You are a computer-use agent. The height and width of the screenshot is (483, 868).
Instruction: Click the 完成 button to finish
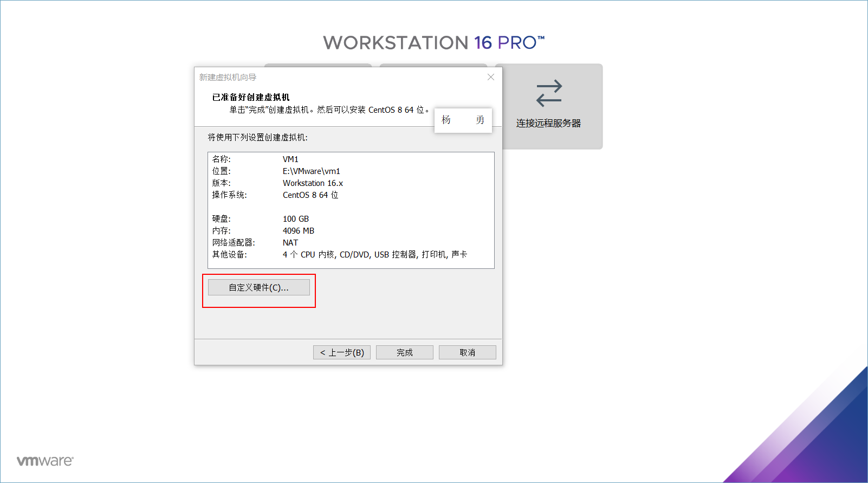tap(405, 352)
